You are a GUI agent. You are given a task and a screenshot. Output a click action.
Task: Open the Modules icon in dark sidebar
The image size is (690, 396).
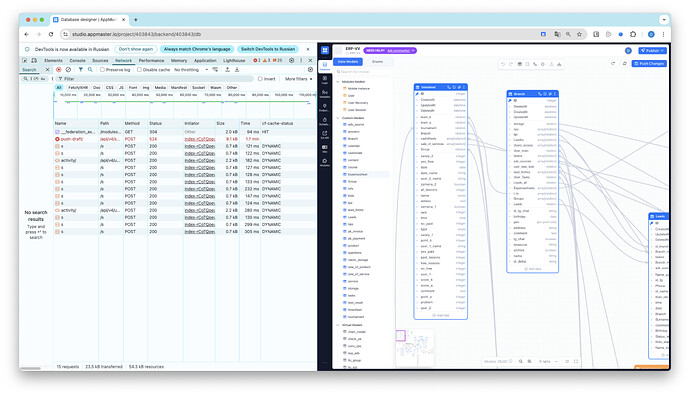325,162
